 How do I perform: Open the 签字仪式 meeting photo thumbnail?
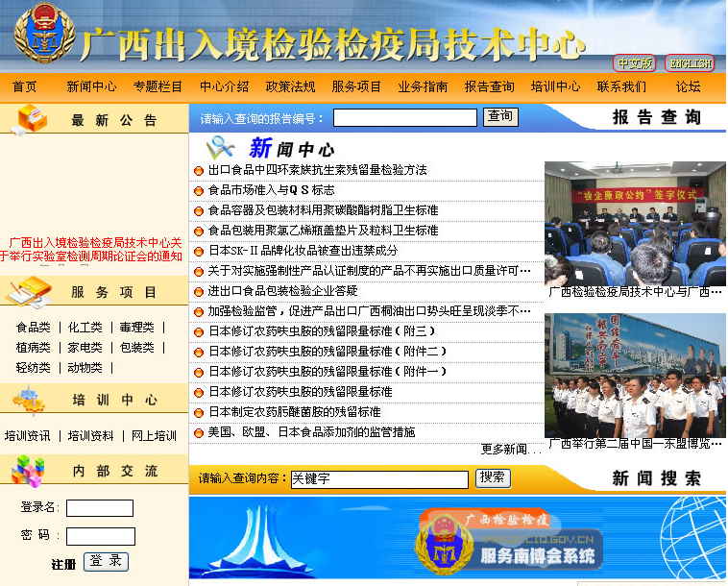(x=635, y=223)
